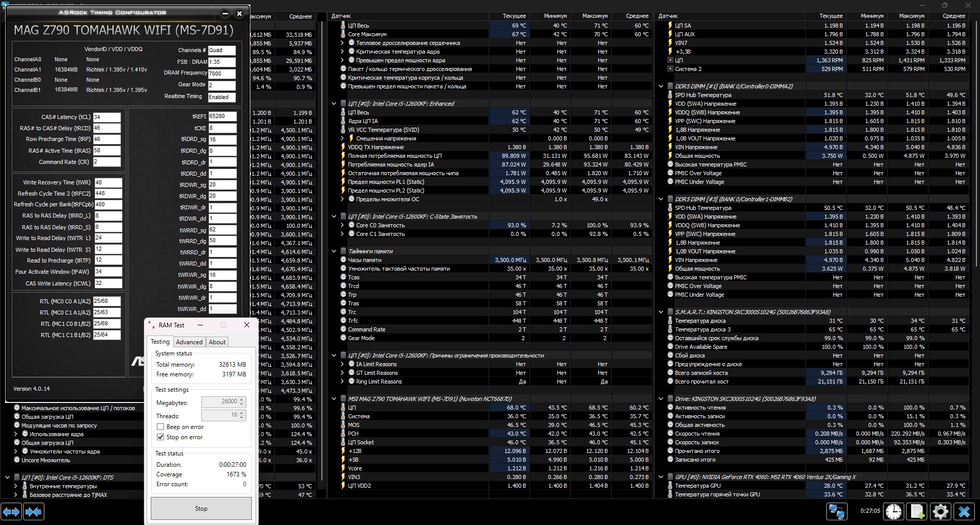Click the Threads field showing 16

coord(224,415)
